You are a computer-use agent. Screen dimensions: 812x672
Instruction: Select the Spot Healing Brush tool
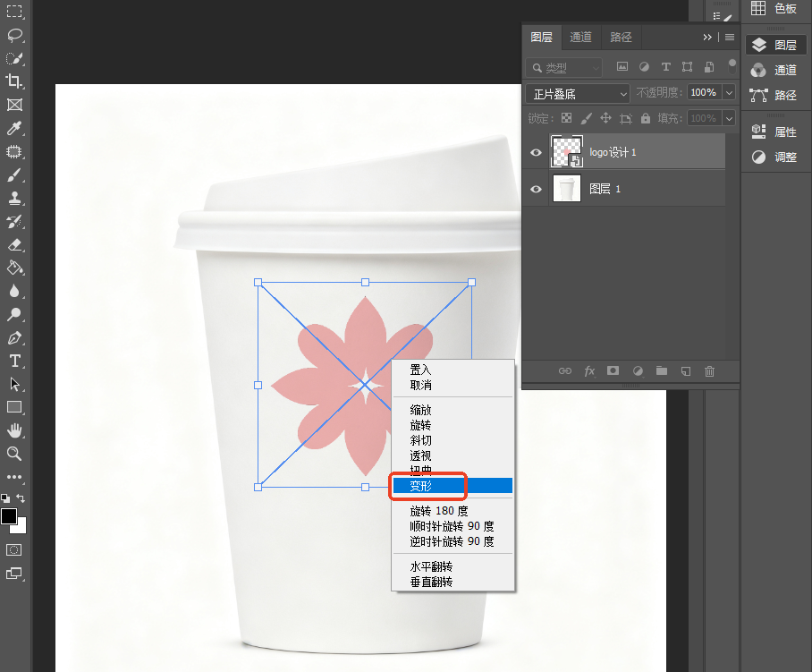pos(14,151)
